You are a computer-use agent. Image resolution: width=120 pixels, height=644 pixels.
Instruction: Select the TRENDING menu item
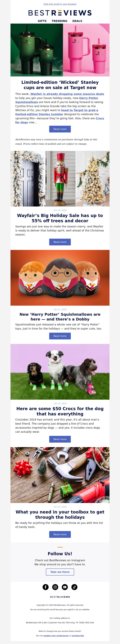(x=59, y=21)
